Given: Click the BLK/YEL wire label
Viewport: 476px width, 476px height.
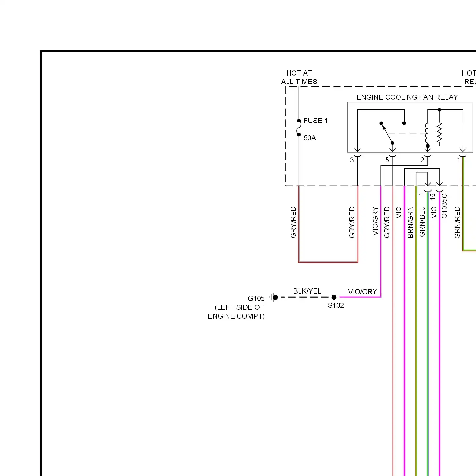Looking at the screenshot, I should [307, 291].
